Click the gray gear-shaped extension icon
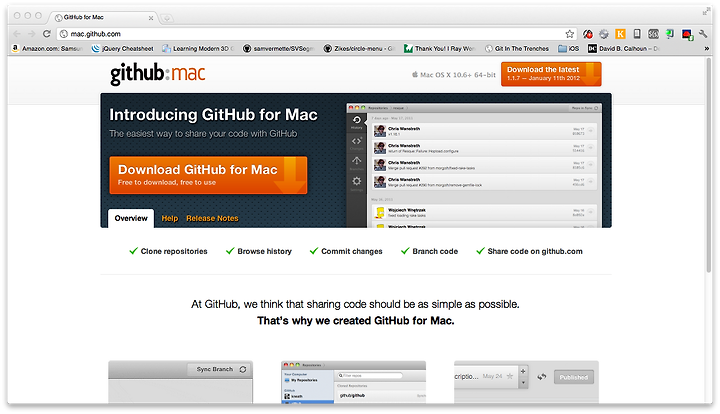 click(x=604, y=34)
